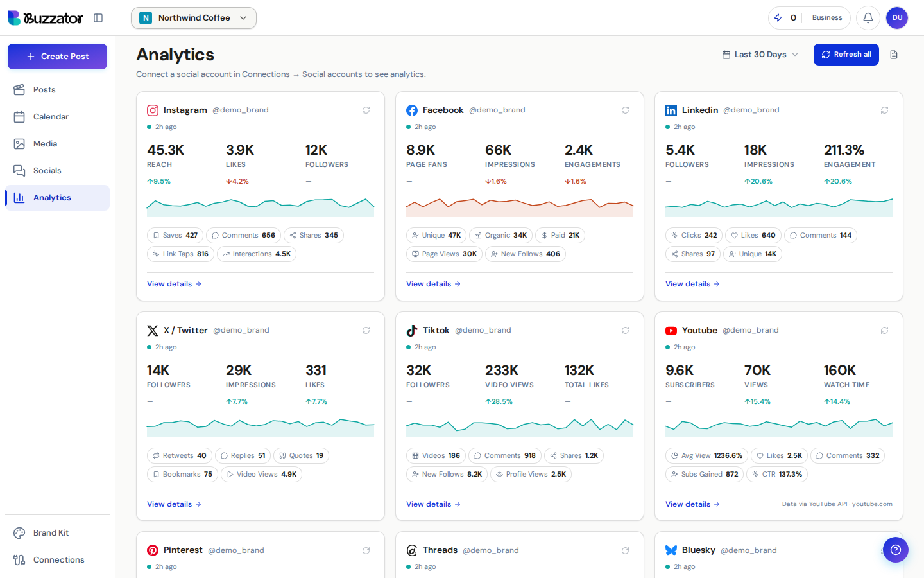Click the Linkedin logo icon
This screenshot has width=924, height=578.
pos(671,110)
